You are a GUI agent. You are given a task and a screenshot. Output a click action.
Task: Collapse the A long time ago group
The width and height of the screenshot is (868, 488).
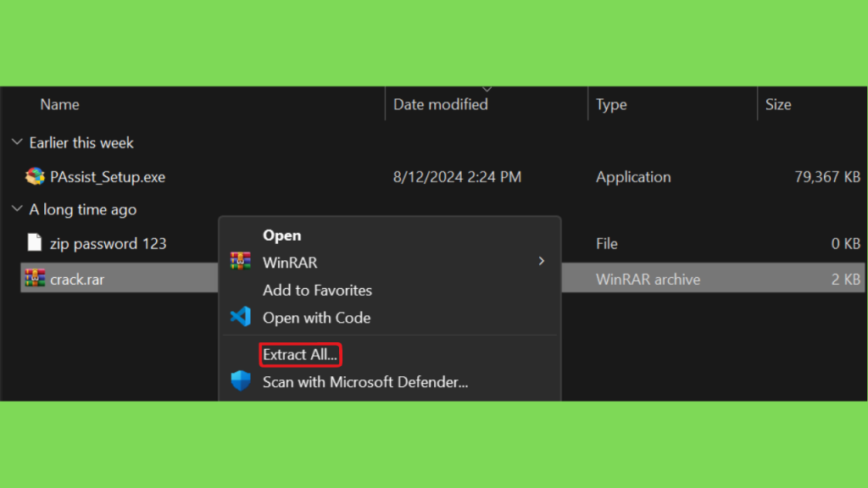pos(17,208)
